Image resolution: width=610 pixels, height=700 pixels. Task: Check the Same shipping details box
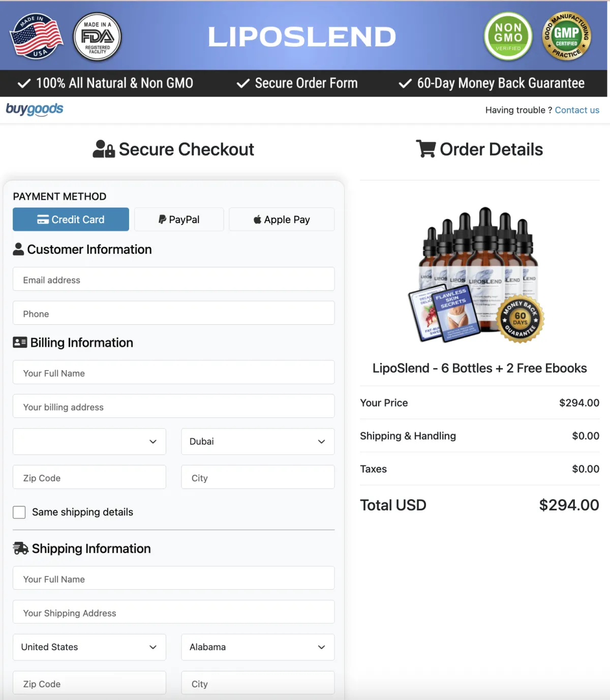[19, 512]
